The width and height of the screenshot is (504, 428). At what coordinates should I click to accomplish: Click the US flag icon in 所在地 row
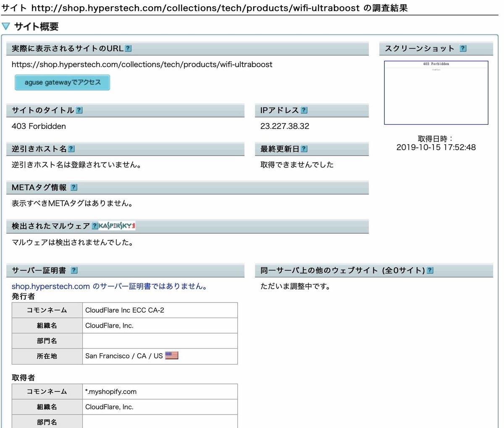click(x=173, y=355)
